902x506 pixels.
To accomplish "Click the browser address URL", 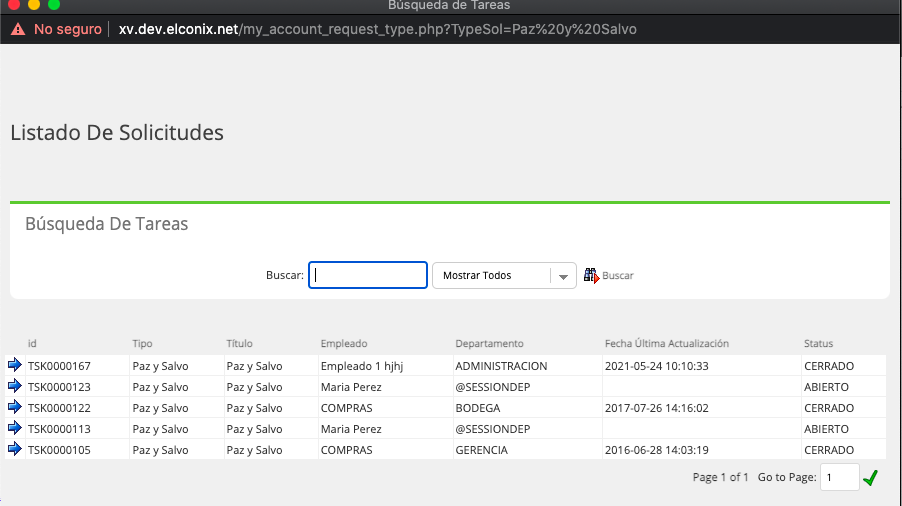I will [377, 29].
